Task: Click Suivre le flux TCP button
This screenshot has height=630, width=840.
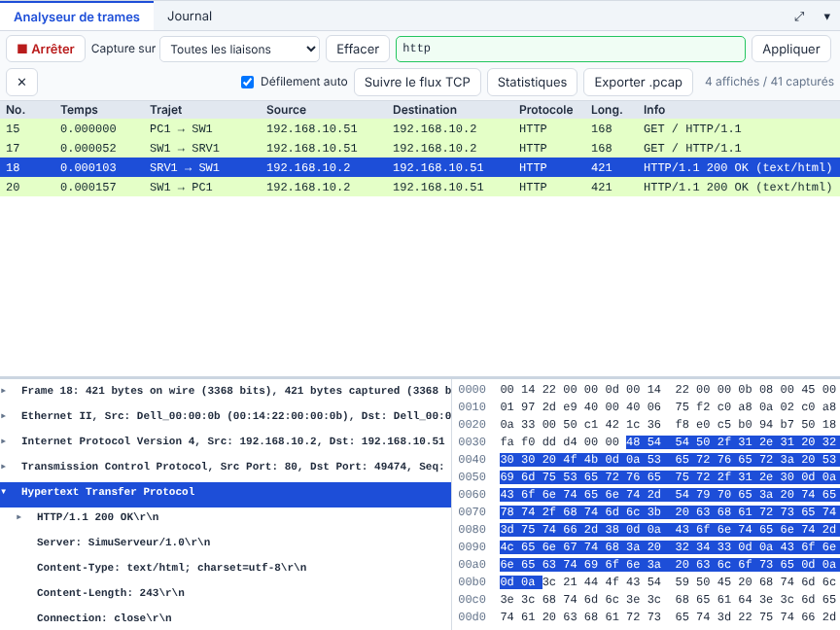Action: [x=417, y=82]
